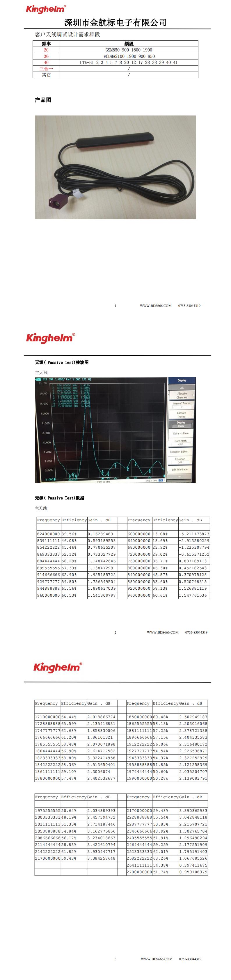
Task: Click the Kinghelm logo on page two
Action: pos(50,338)
